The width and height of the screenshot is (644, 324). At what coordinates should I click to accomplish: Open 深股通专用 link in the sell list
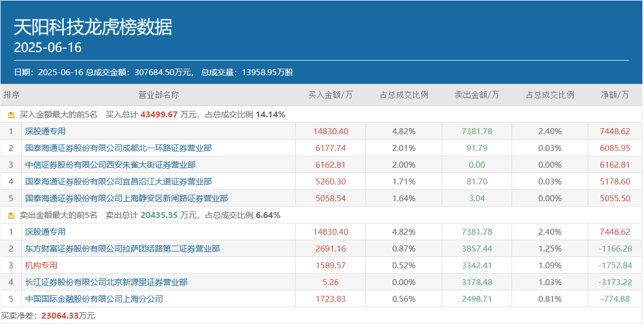(x=45, y=232)
